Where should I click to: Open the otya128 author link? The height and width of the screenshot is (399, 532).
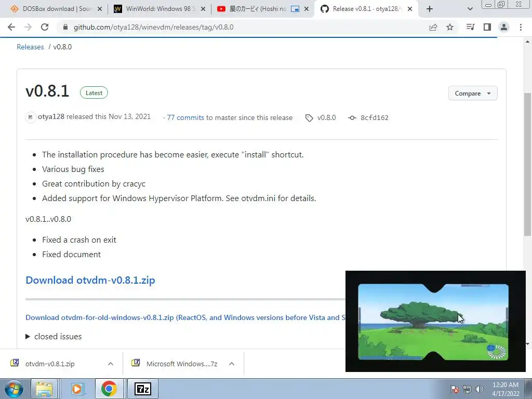(x=51, y=116)
